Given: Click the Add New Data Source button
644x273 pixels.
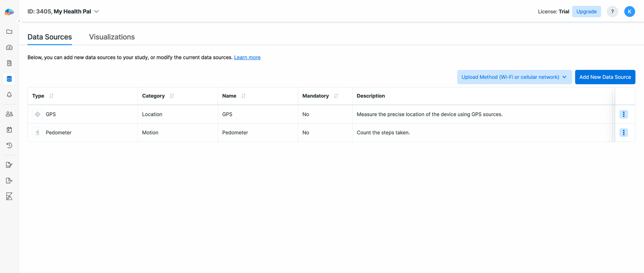Looking at the screenshot, I should pyautogui.click(x=605, y=77).
